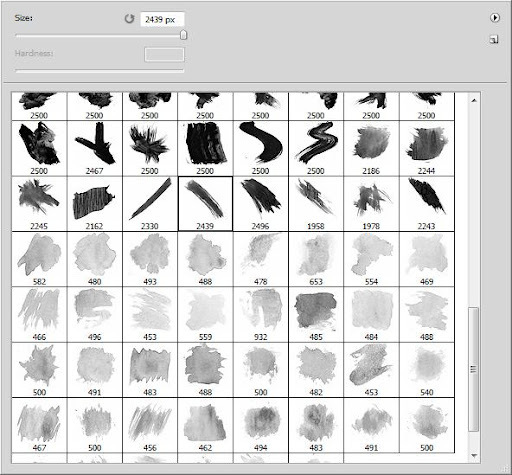Click the create new brush preset icon
The height and width of the screenshot is (475, 512).
(x=494, y=40)
